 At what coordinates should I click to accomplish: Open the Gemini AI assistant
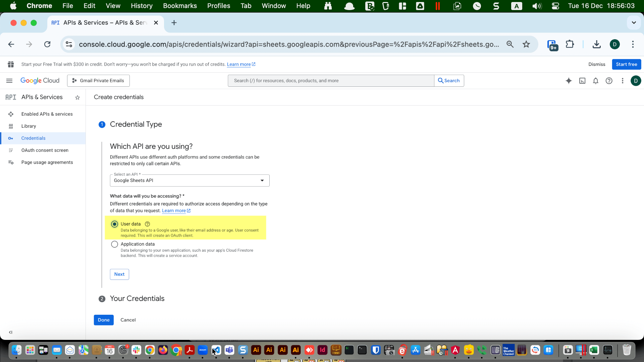click(569, 80)
